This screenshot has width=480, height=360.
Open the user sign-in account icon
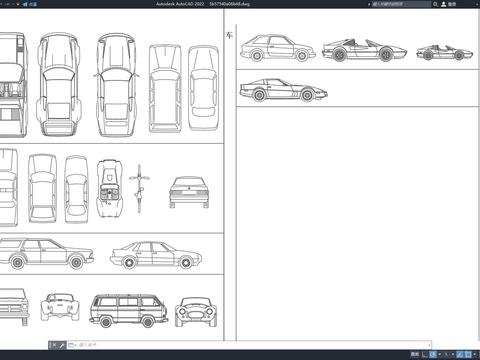coord(444,4)
